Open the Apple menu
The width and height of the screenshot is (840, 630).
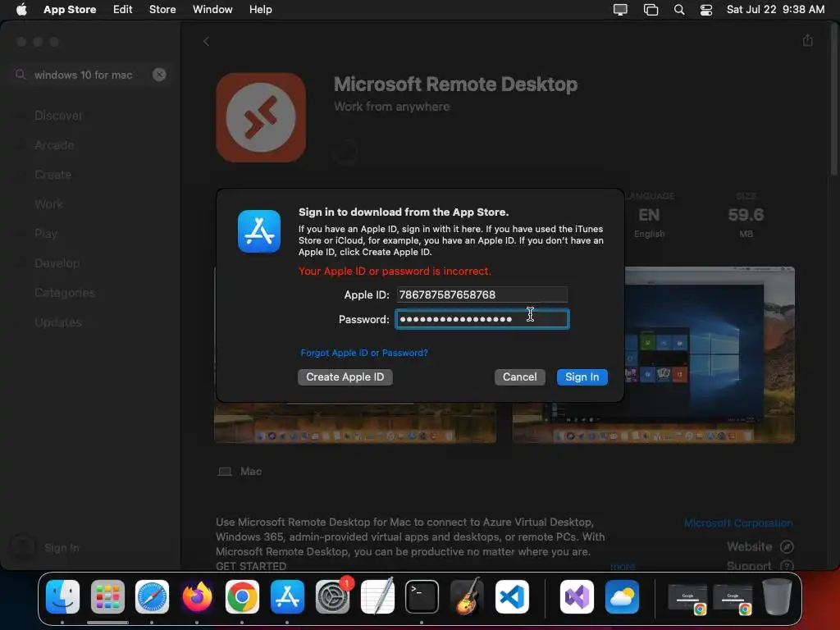pos(21,10)
